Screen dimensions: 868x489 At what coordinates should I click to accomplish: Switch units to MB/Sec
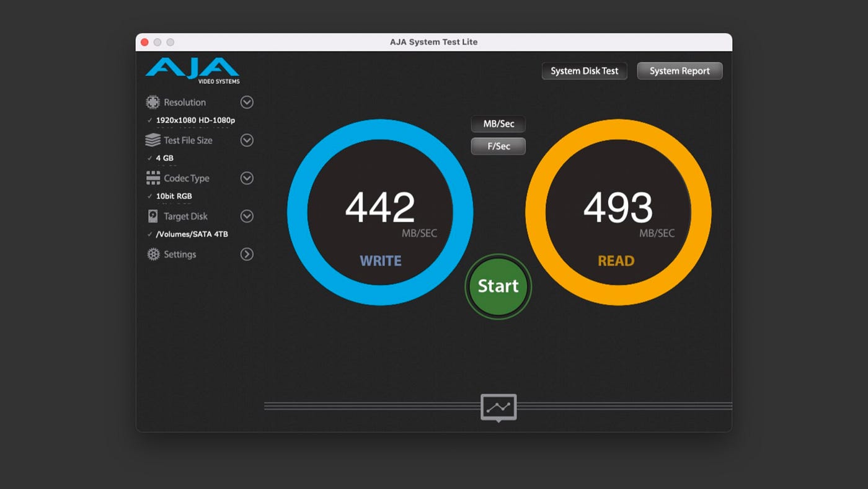point(498,123)
